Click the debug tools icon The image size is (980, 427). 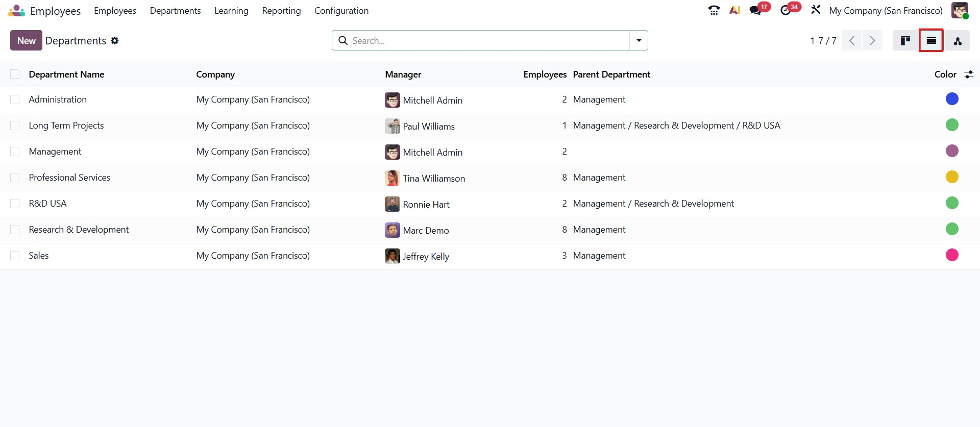tap(816, 10)
